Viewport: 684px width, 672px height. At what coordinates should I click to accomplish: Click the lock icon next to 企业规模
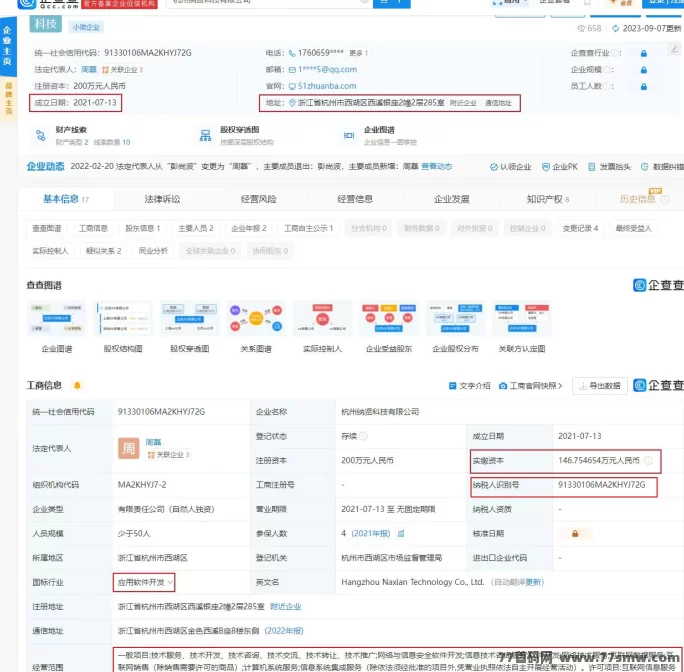tap(643, 70)
